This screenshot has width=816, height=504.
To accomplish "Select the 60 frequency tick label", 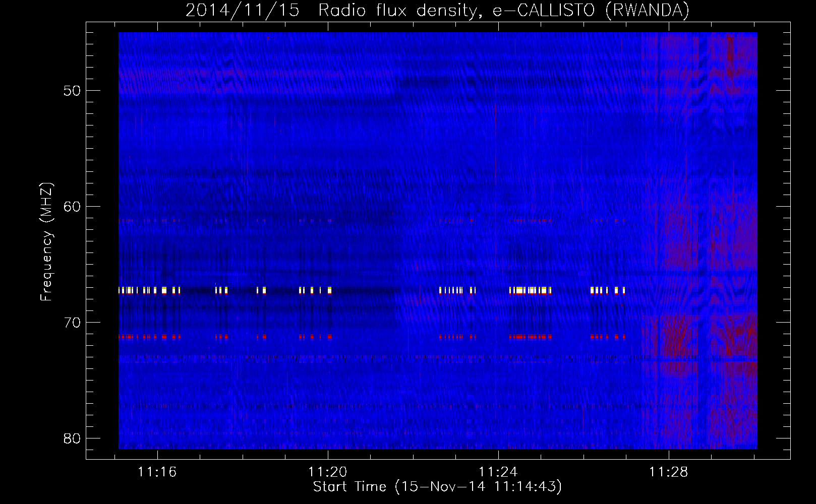I will pyautogui.click(x=72, y=207).
